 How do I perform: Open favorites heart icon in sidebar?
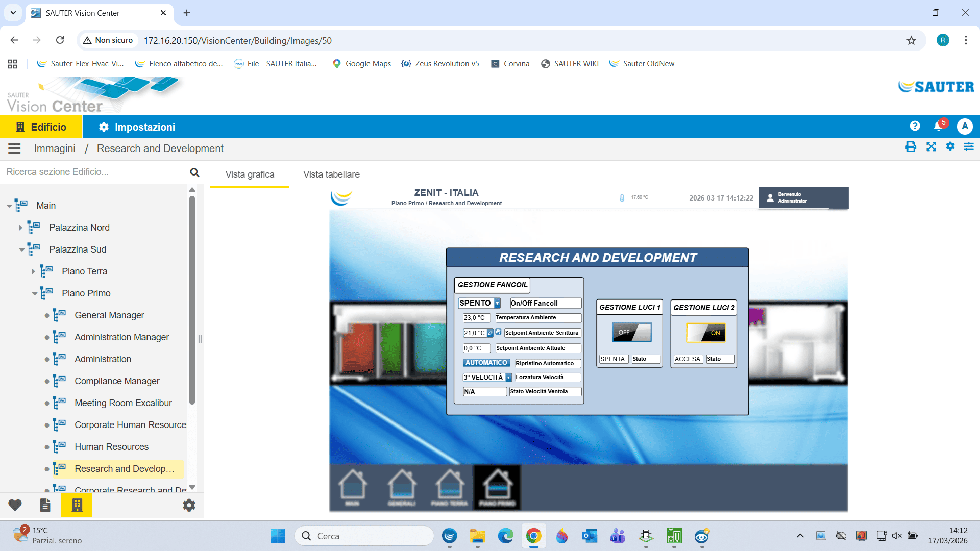coord(15,505)
